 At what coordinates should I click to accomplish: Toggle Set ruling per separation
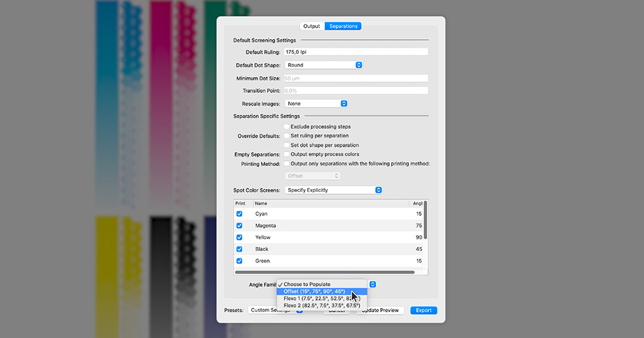click(x=287, y=135)
